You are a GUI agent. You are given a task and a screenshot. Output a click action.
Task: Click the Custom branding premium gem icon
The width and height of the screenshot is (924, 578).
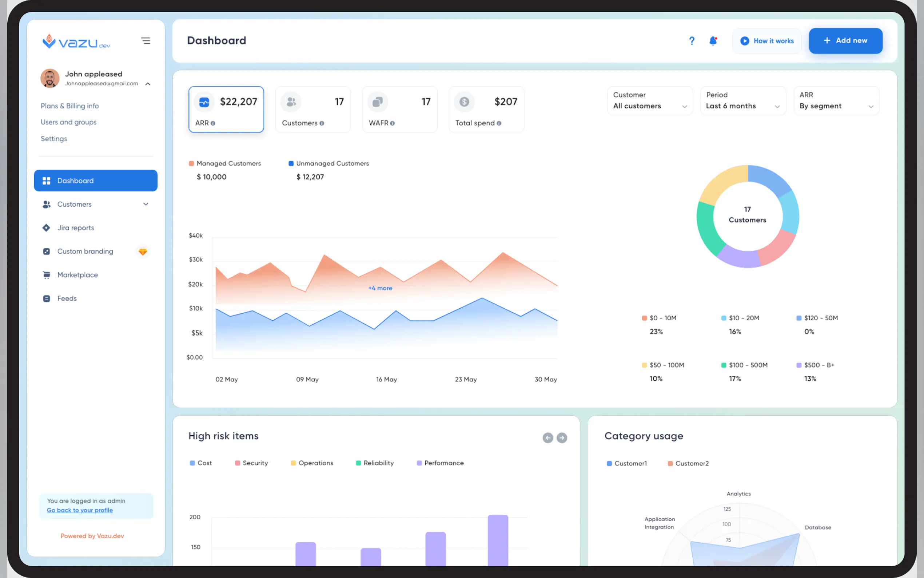143,252
